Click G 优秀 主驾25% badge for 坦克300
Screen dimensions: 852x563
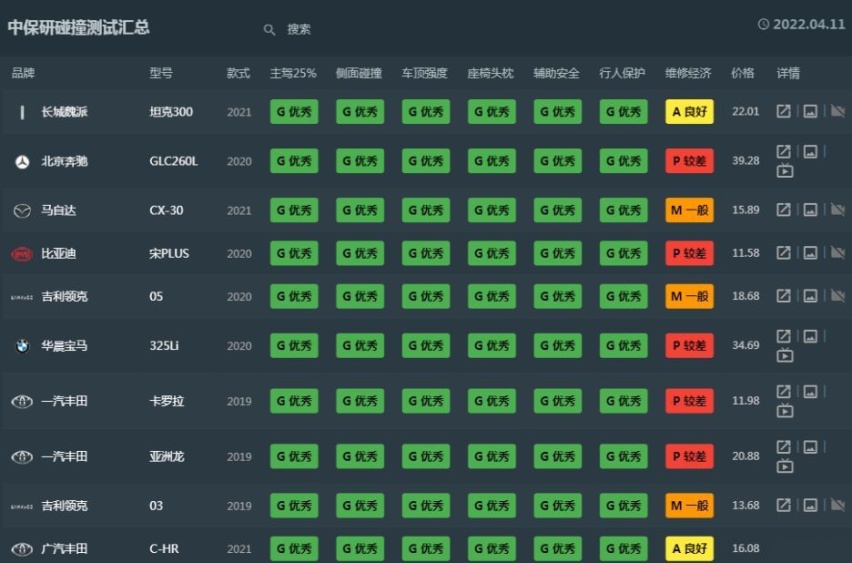point(294,111)
